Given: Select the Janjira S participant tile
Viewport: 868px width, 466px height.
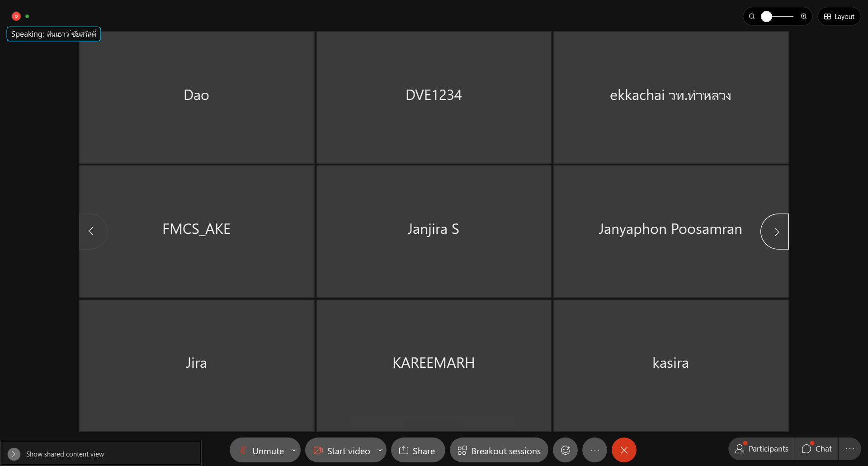Looking at the screenshot, I should click(434, 231).
